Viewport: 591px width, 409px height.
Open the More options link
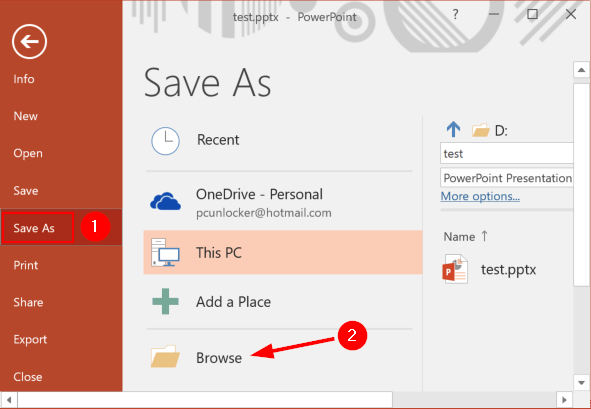tap(480, 196)
